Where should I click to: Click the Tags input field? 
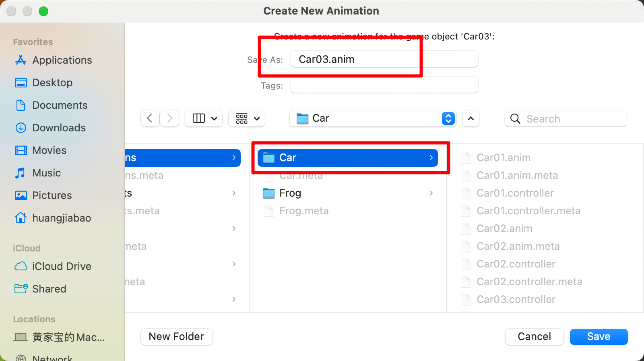click(384, 85)
